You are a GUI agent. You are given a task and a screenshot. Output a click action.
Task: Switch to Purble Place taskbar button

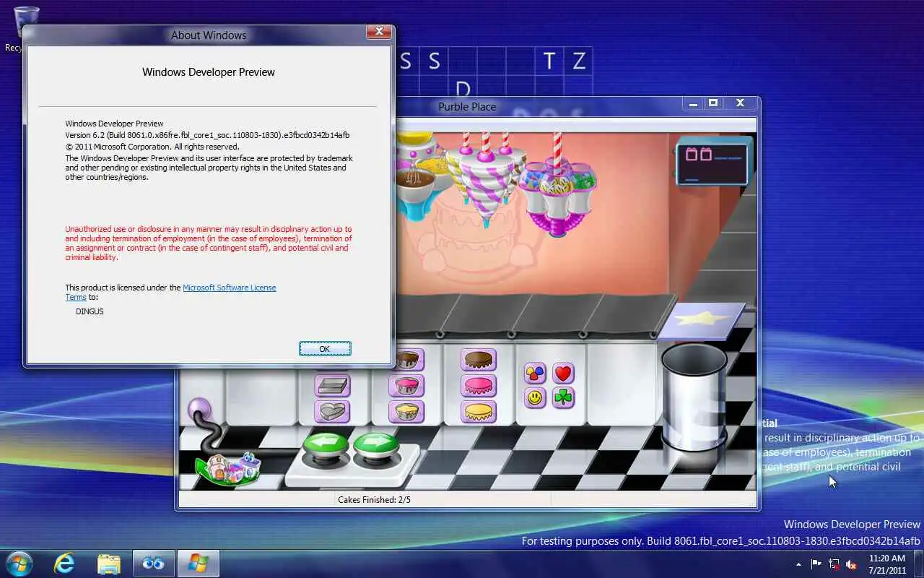pyautogui.click(x=153, y=563)
